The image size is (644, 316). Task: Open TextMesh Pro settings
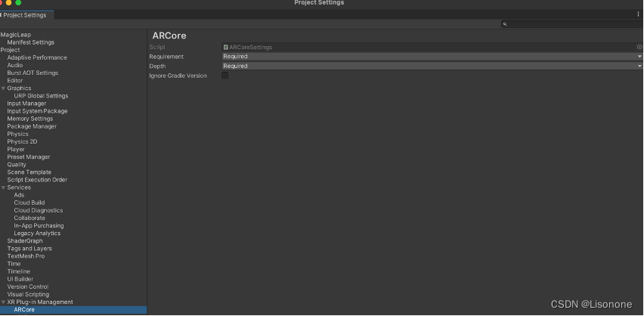(26, 256)
